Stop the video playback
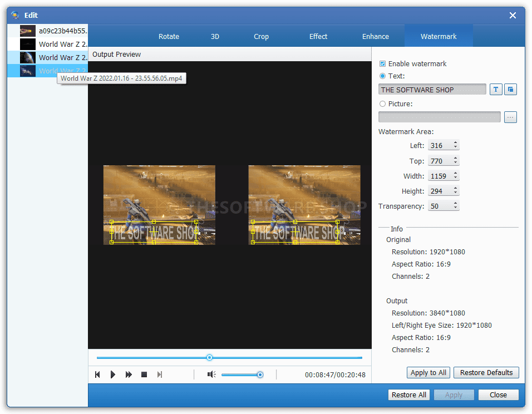The width and height of the screenshot is (532, 414). tap(144, 374)
